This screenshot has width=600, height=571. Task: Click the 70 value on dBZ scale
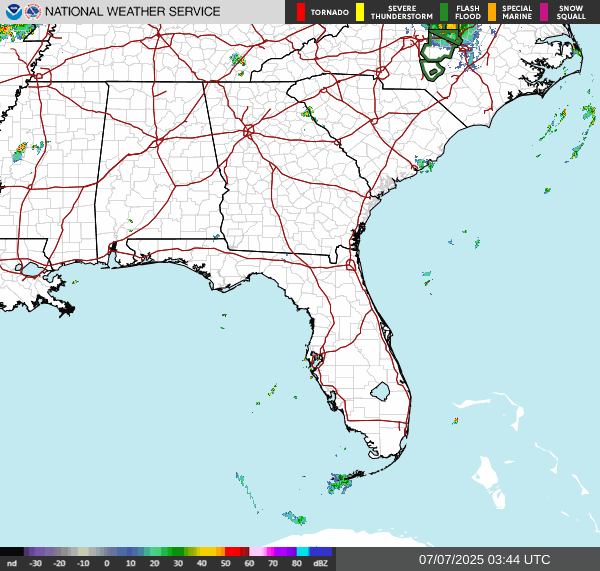pos(273,563)
